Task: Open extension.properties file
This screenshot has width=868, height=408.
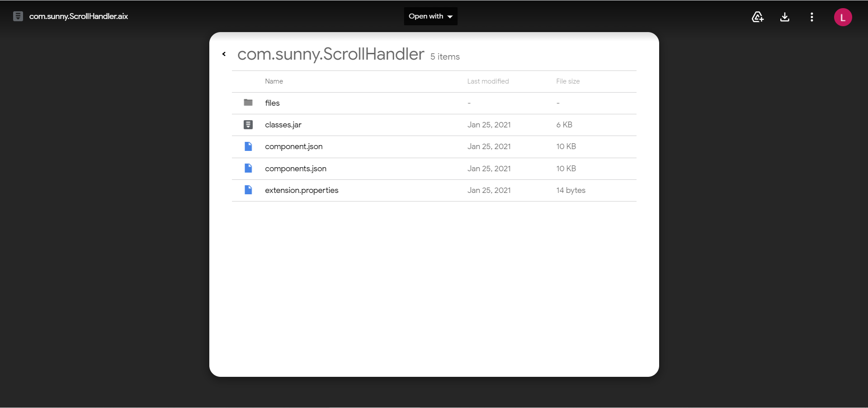Action: pyautogui.click(x=301, y=190)
